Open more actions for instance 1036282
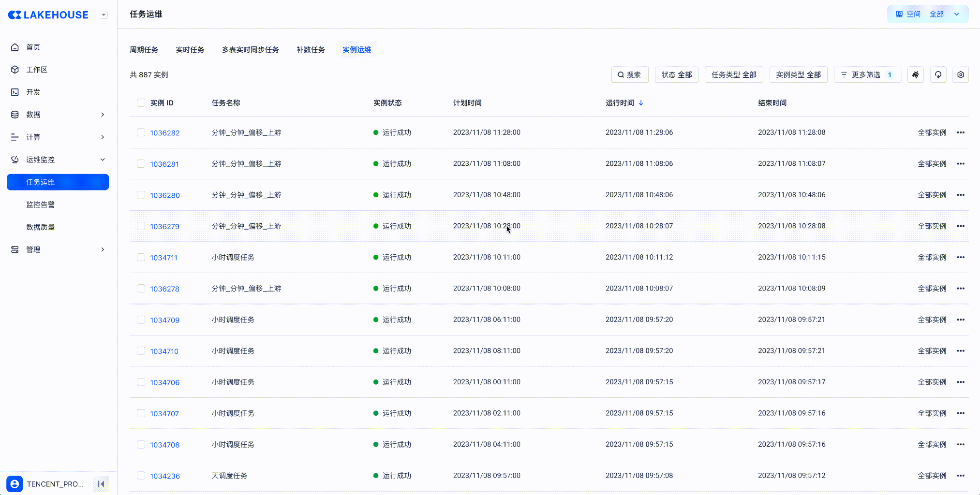 coord(960,132)
